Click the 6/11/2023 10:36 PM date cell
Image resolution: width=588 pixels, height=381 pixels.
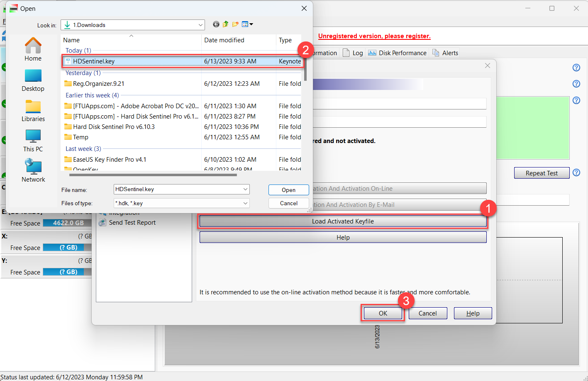(232, 127)
